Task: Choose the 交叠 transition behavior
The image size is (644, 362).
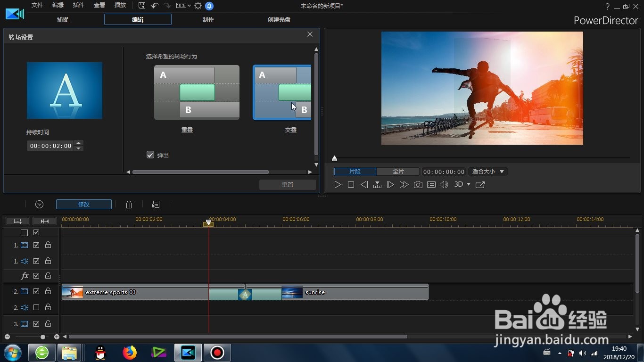Action: (x=282, y=92)
